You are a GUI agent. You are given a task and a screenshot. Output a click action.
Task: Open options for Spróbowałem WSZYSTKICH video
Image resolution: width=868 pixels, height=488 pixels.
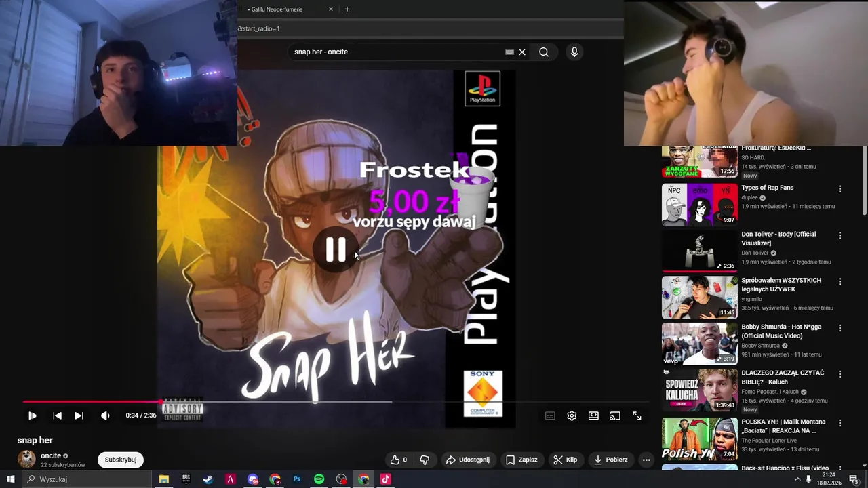840,281
